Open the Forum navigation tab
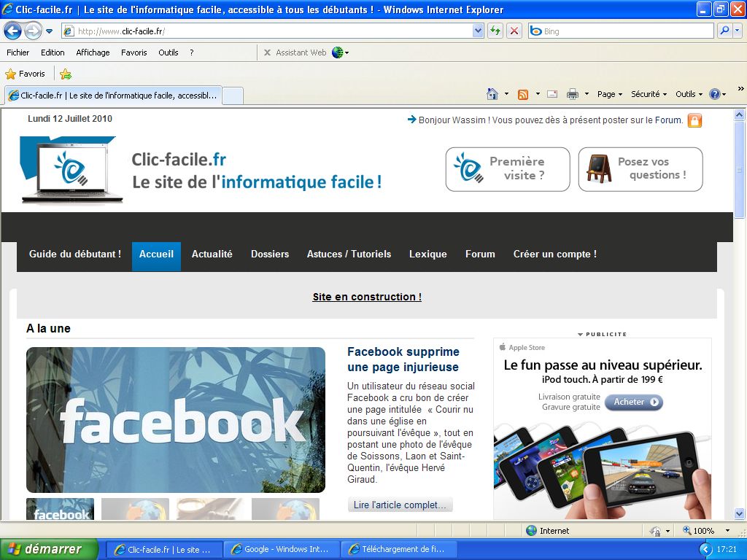The width and height of the screenshot is (747, 560). pos(480,254)
